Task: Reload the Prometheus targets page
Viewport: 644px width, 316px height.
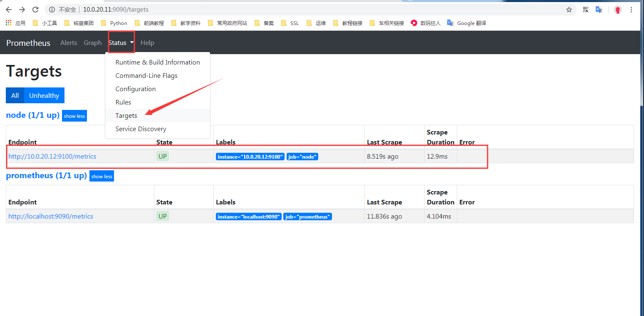Action: coord(35,10)
